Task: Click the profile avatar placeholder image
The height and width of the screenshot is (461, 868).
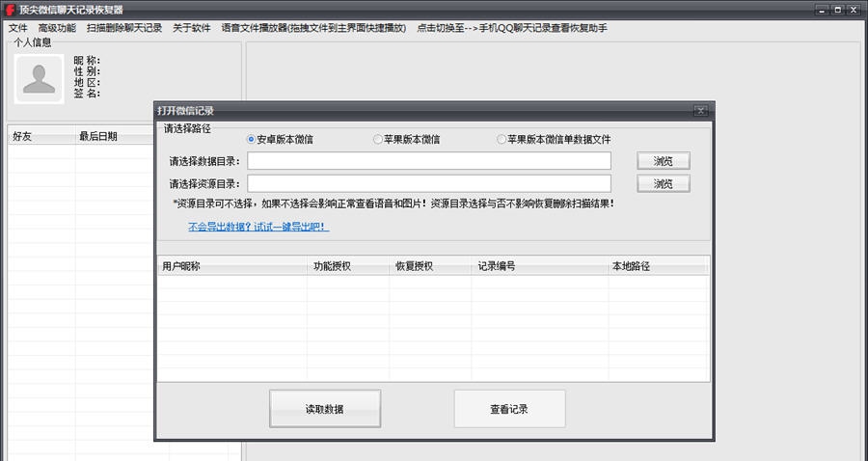Action: (x=39, y=78)
